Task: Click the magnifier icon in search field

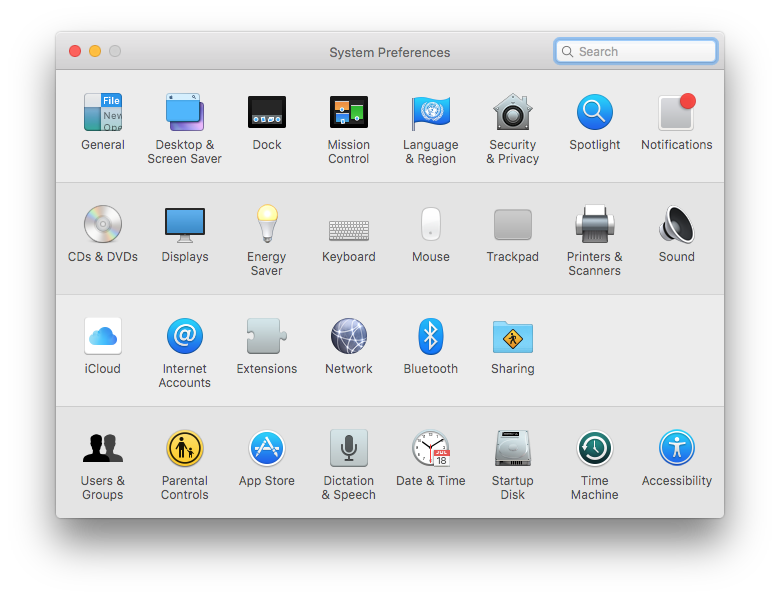Action: [x=567, y=51]
